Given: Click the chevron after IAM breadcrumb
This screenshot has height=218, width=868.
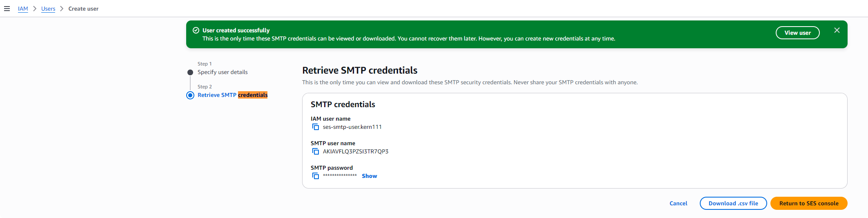Looking at the screenshot, I should [x=35, y=9].
